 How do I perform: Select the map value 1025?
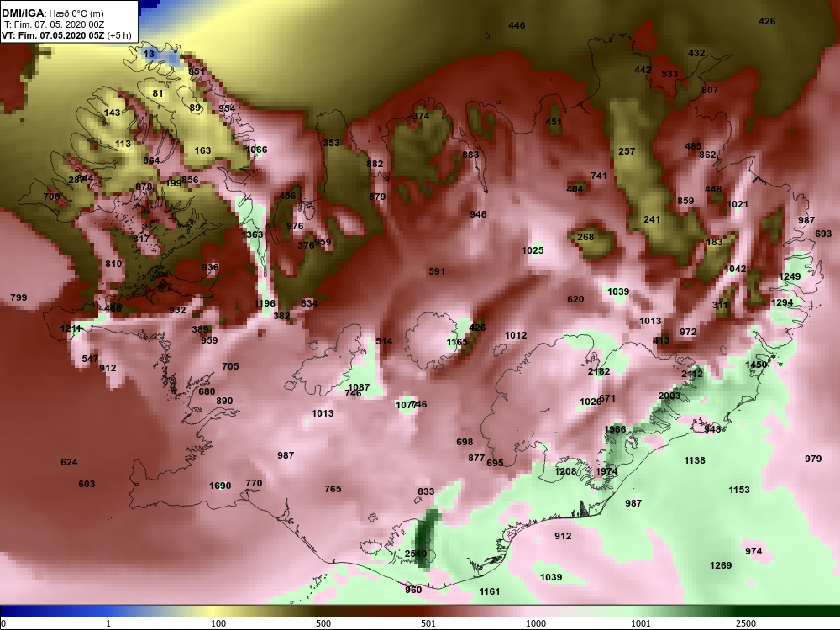point(533,250)
